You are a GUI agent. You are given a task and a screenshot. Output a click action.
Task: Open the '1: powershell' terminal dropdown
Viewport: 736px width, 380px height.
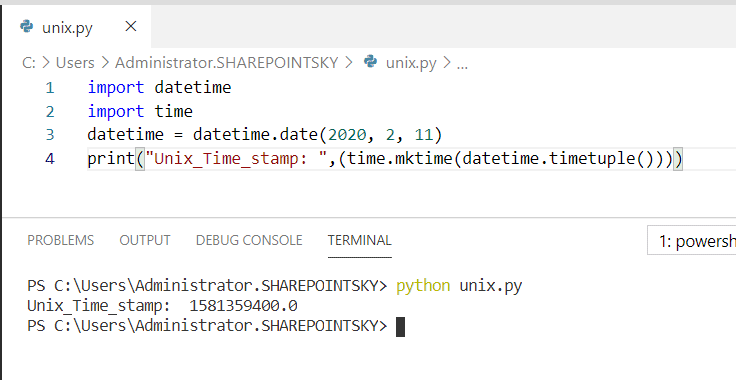[691, 240]
